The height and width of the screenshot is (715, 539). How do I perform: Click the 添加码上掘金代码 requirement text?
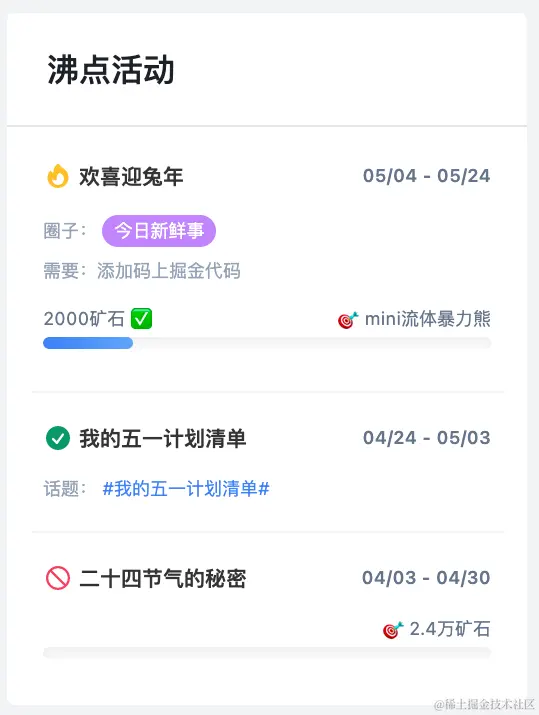[x=169, y=271]
